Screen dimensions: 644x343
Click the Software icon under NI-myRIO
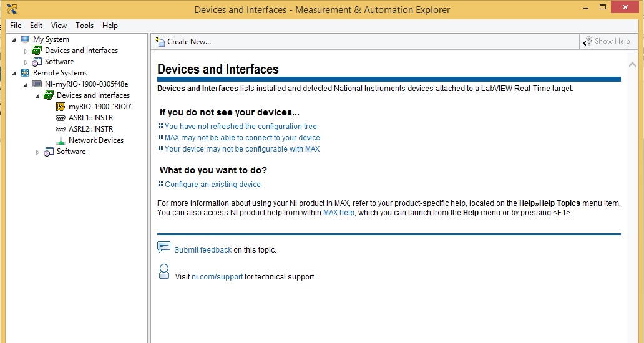tap(49, 152)
